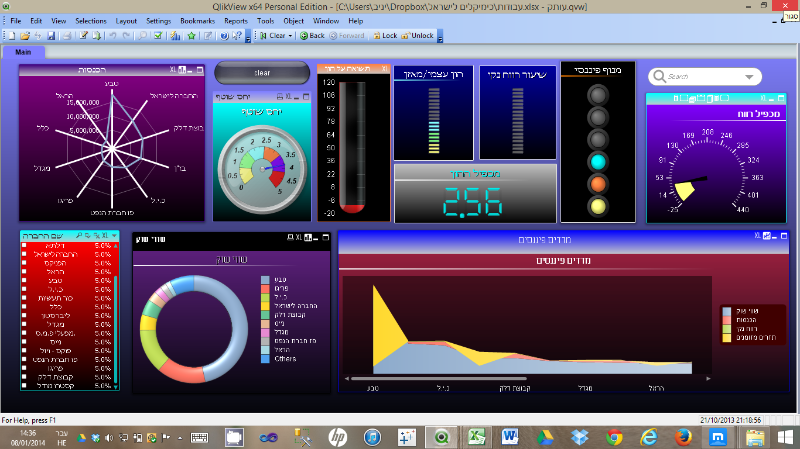Launch the Quick Chart wizard icon
This screenshot has height=449, width=800.
click(x=175, y=36)
